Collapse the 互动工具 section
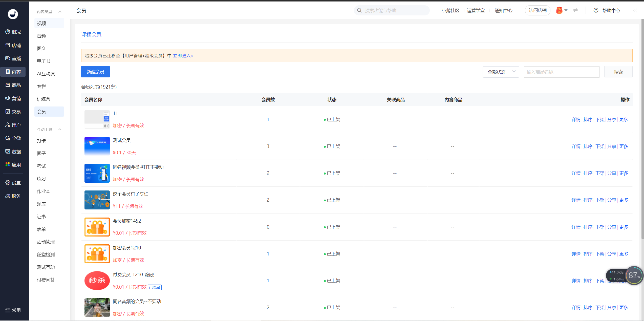This screenshot has height=321, width=644. (x=60, y=129)
